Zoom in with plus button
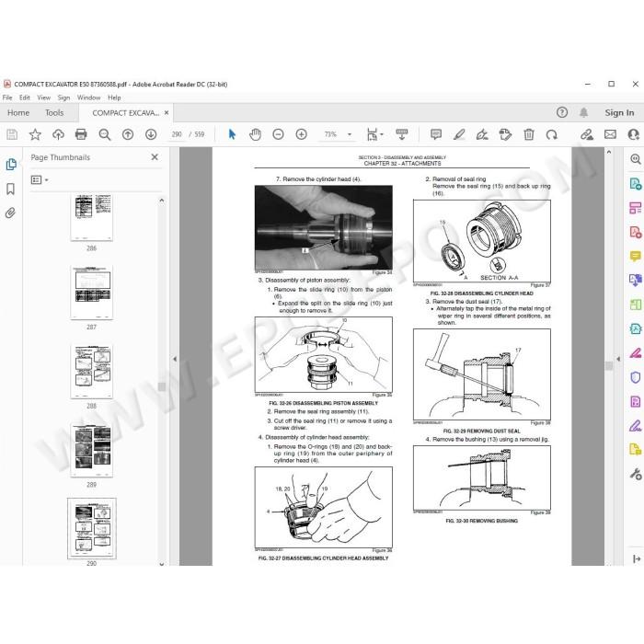Image resolution: width=644 pixels, height=644 pixels. (301, 134)
